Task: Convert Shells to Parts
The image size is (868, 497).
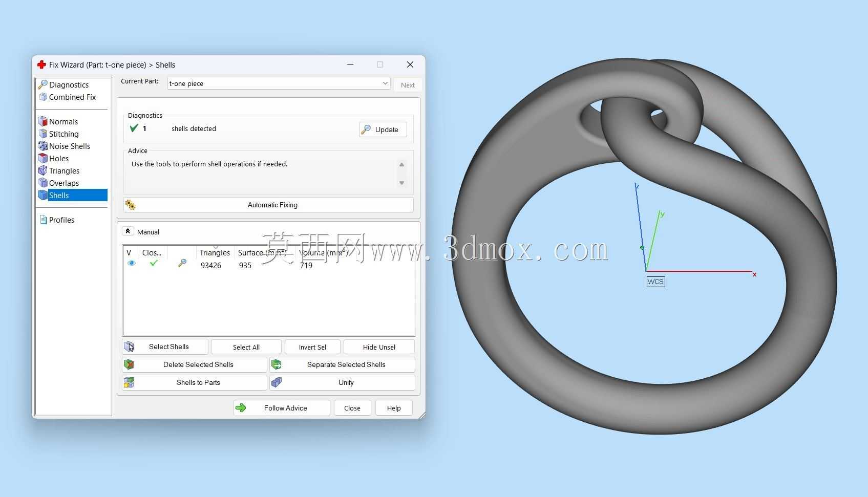Action: coord(195,382)
